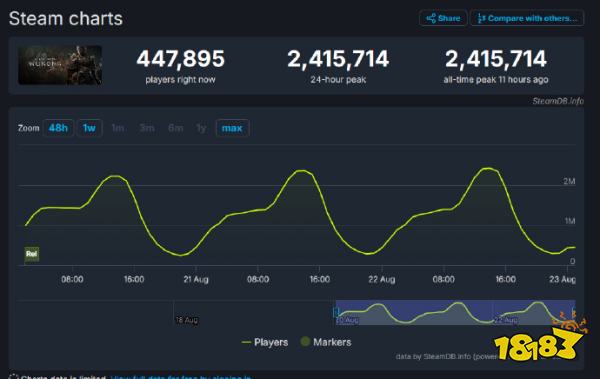The image size is (600, 379).
Task: Select the 48h zoom range
Action: click(58, 128)
